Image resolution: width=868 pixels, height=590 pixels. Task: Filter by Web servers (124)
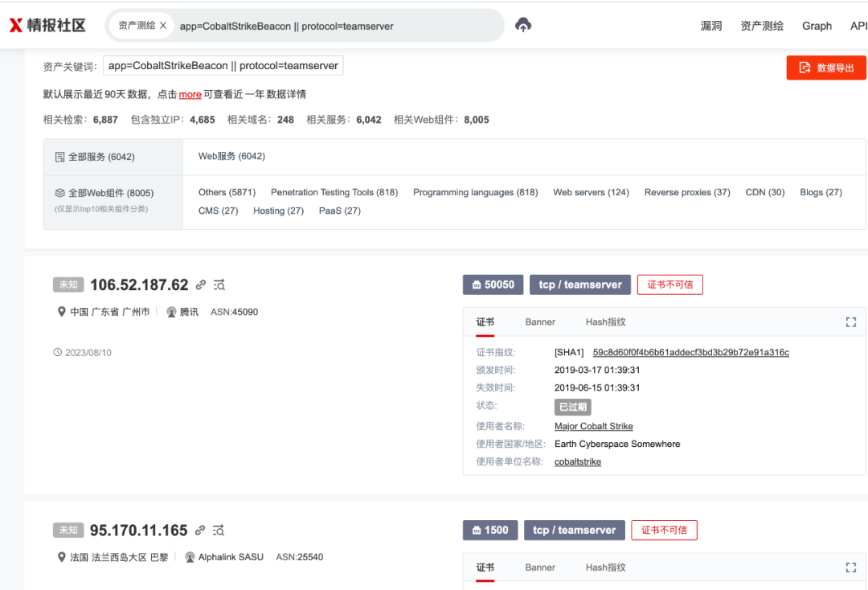click(x=592, y=192)
